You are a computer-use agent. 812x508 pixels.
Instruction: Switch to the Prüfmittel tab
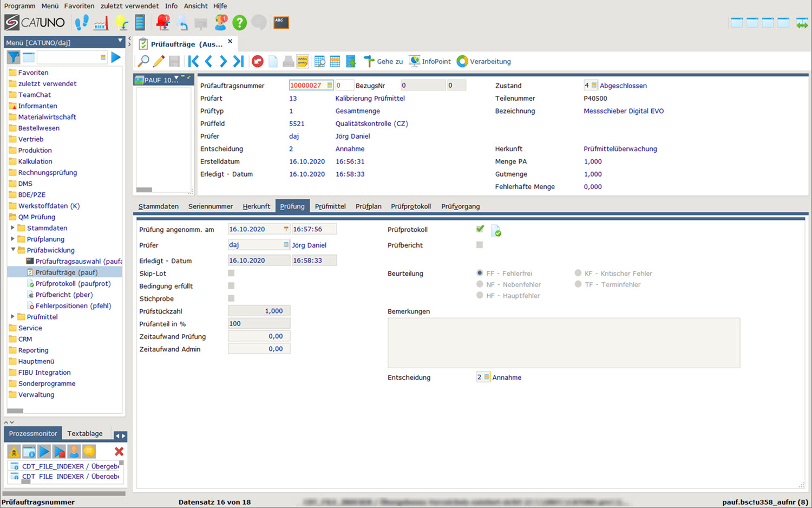pos(330,206)
